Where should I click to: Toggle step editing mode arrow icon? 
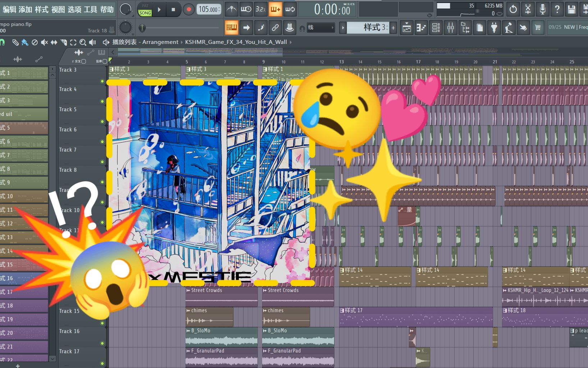(246, 27)
